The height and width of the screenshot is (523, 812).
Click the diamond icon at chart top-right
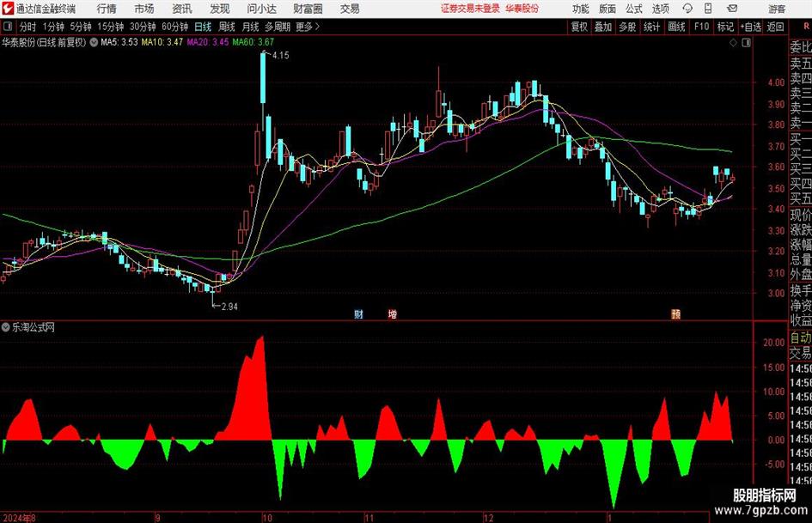click(733, 43)
